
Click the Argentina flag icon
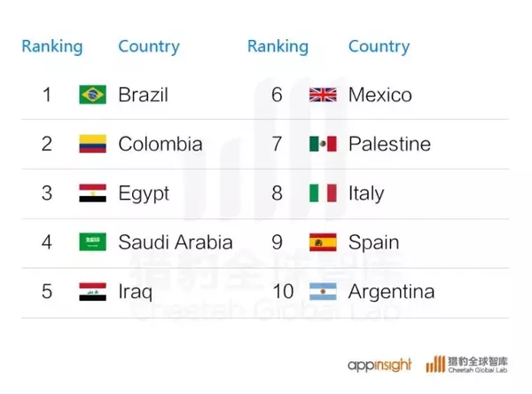coord(323,291)
